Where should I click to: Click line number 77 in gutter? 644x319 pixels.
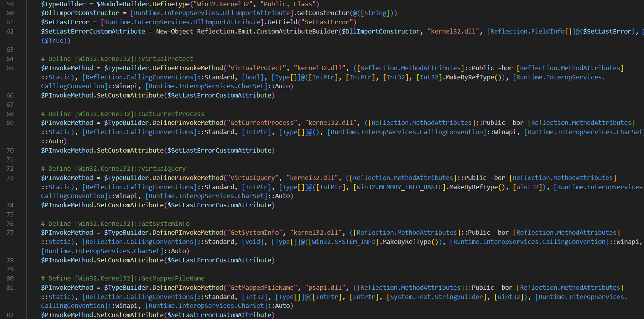[10, 232]
